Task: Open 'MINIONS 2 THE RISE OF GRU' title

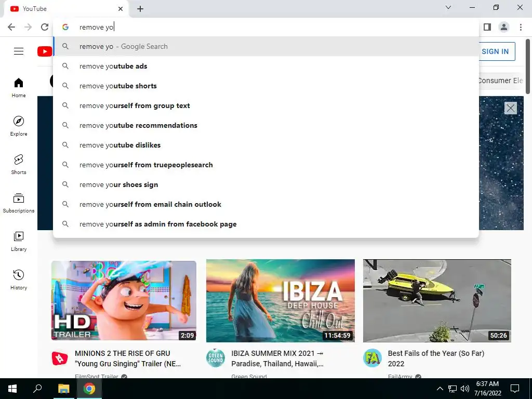Action: point(128,358)
